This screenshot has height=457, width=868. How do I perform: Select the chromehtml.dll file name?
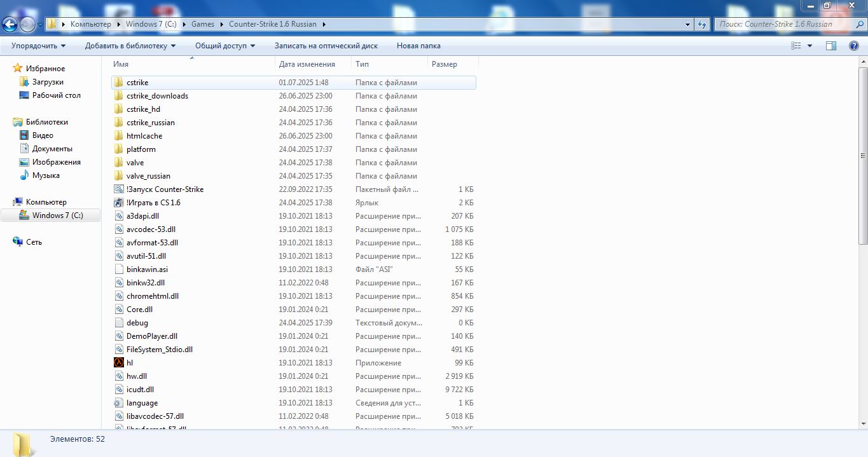coord(153,296)
